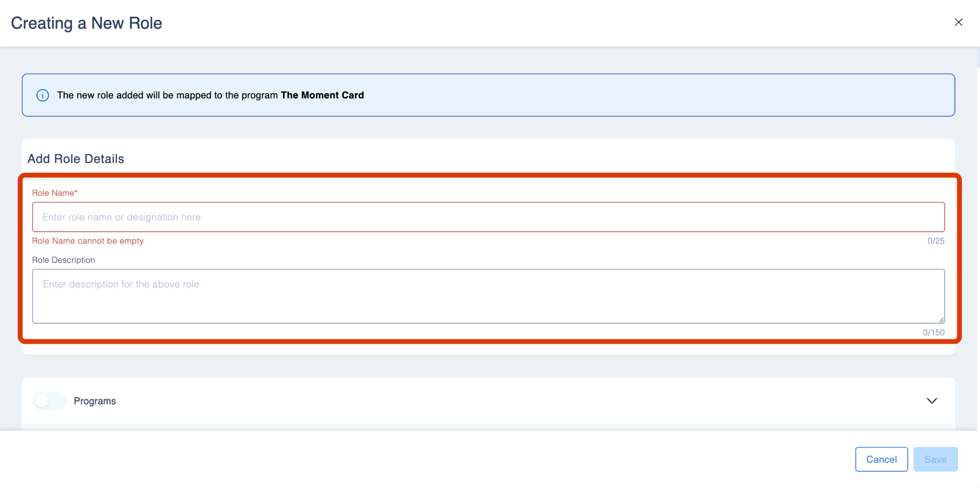The image size is (980, 488).
Task: Click the info icon in the blue banner
Action: [x=43, y=95]
